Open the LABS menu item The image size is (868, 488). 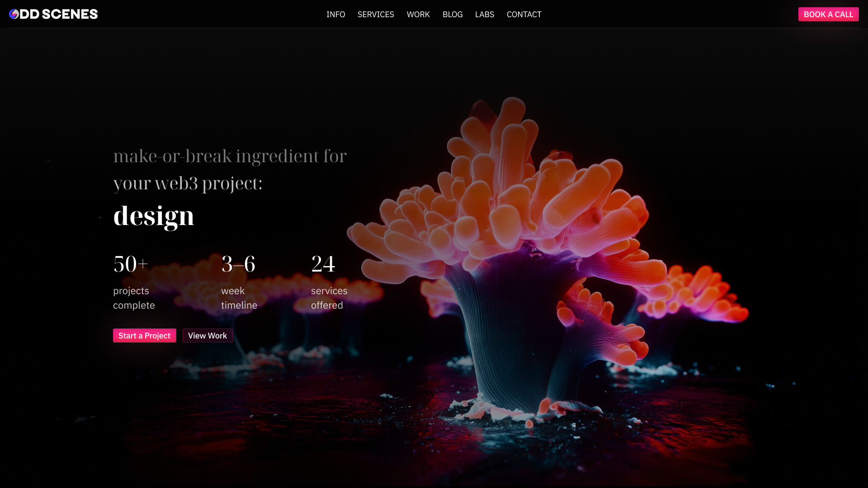click(x=485, y=14)
